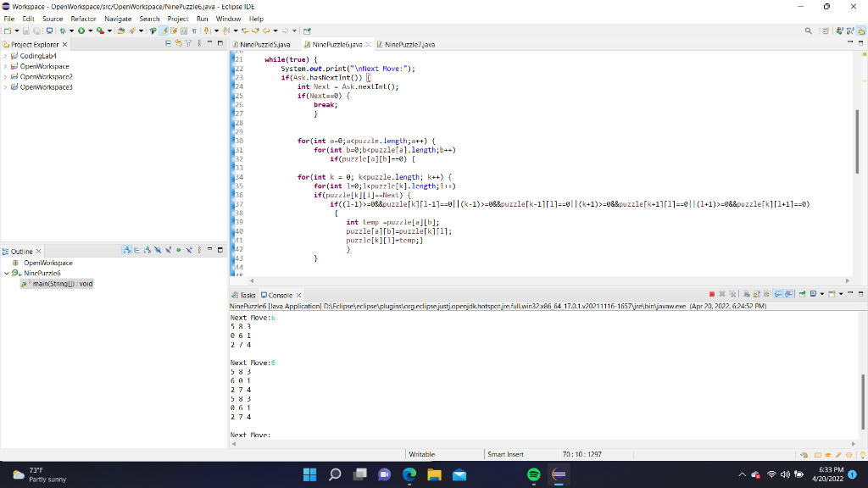The height and width of the screenshot is (488, 868).
Task: Open the New wizard toolbar icon
Action: coord(8,30)
